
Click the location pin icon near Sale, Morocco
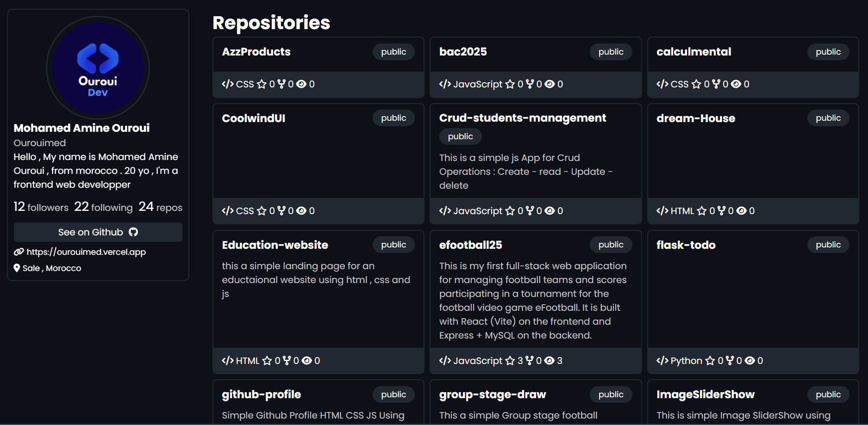click(x=17, y=267)
